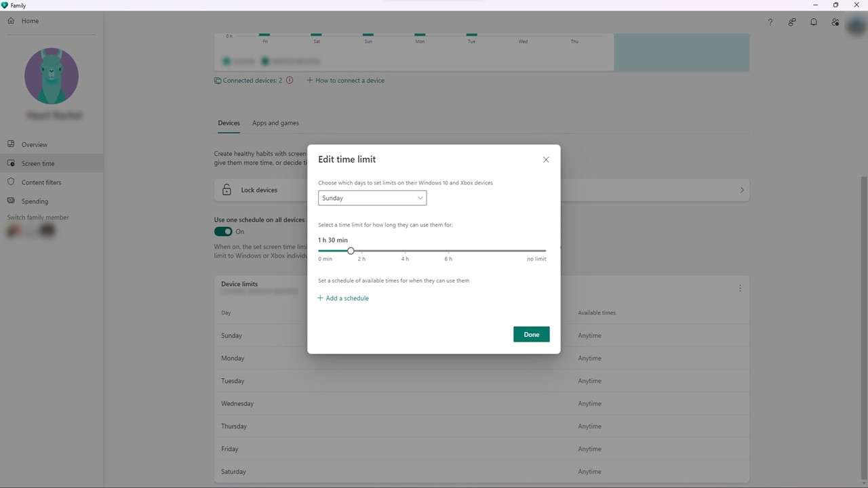Open the help question mark icon

point(770,22)
